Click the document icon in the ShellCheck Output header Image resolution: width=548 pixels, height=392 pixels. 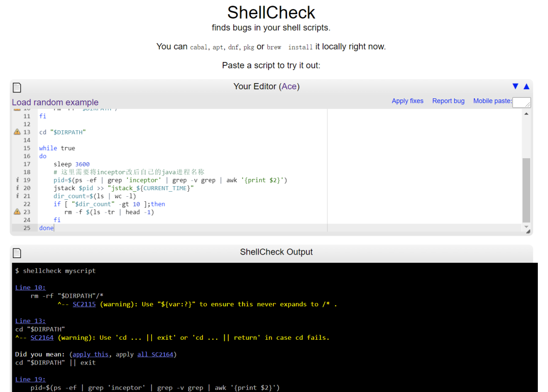click(x=16, y=252)
